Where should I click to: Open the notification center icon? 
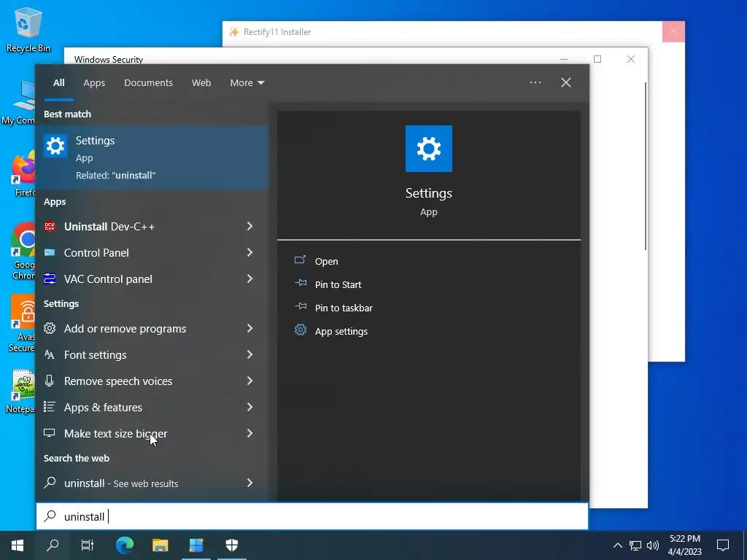point(723,545)
